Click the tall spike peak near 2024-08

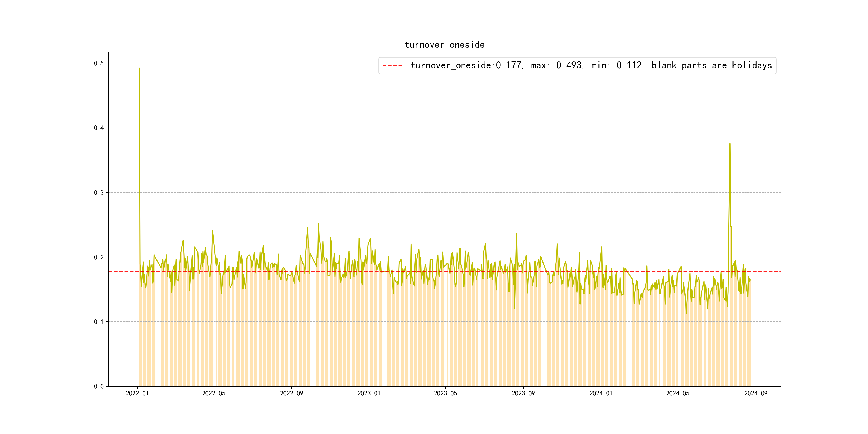tap(730, 144)
